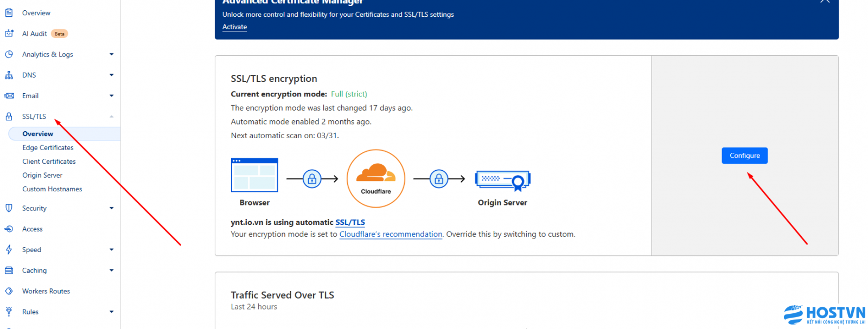Open the top-level Overview sidebar item
This screenshot has height=329, width=868.
(x=36, y=13)
